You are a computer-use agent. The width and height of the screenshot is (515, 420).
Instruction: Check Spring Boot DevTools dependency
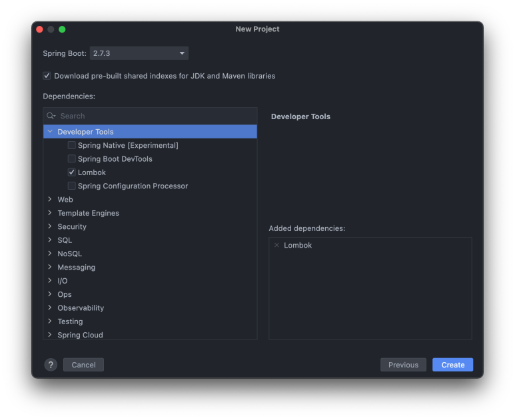[x=71, y=159]
